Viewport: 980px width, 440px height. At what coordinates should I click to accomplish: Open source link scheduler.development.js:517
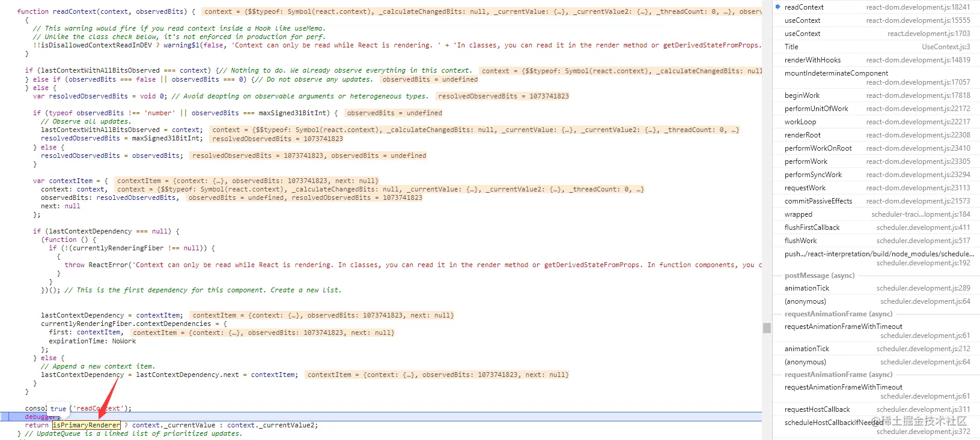pos(923,241)
